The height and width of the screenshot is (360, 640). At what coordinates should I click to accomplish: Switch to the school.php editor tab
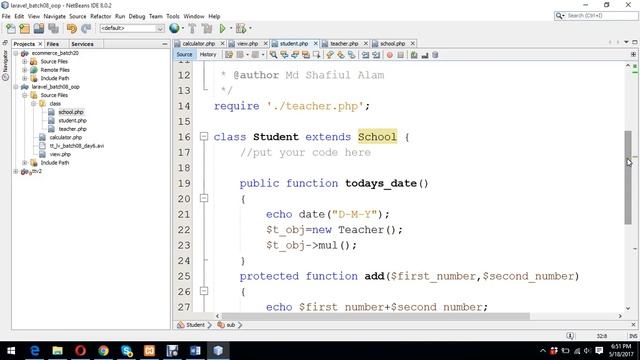click(392, 43)
